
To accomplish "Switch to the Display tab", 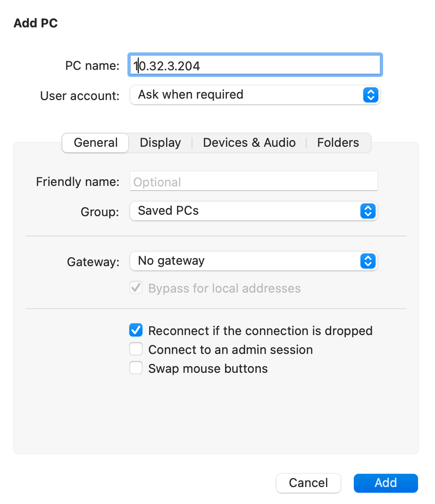I will (160, 143).
